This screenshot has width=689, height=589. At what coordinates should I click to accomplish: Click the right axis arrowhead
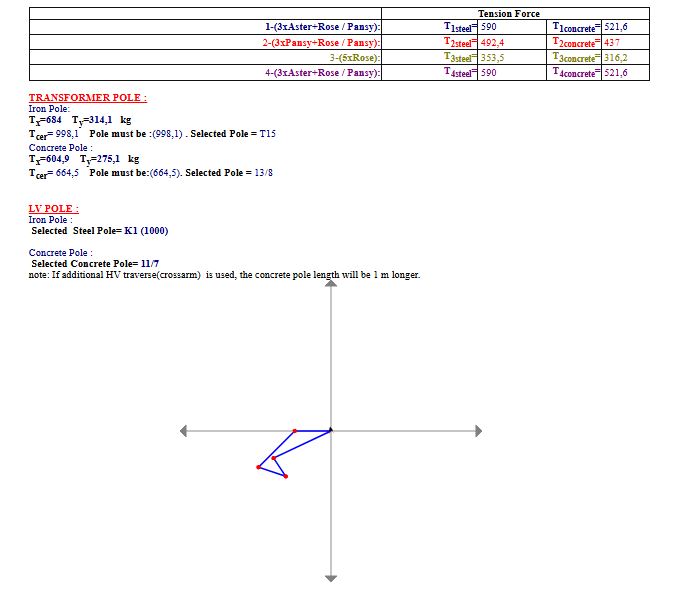[x=479, y=431]
